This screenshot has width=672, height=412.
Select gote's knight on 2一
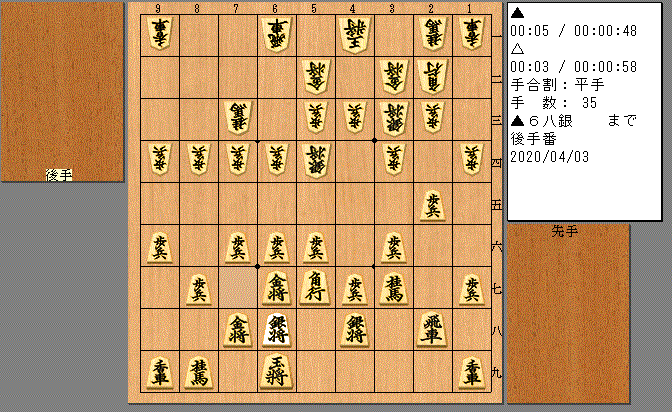(432, 34)
